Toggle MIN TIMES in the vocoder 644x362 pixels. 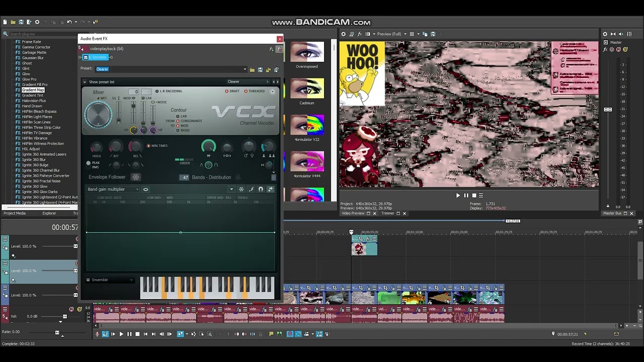pyautogui.click(x=157, y=146)
